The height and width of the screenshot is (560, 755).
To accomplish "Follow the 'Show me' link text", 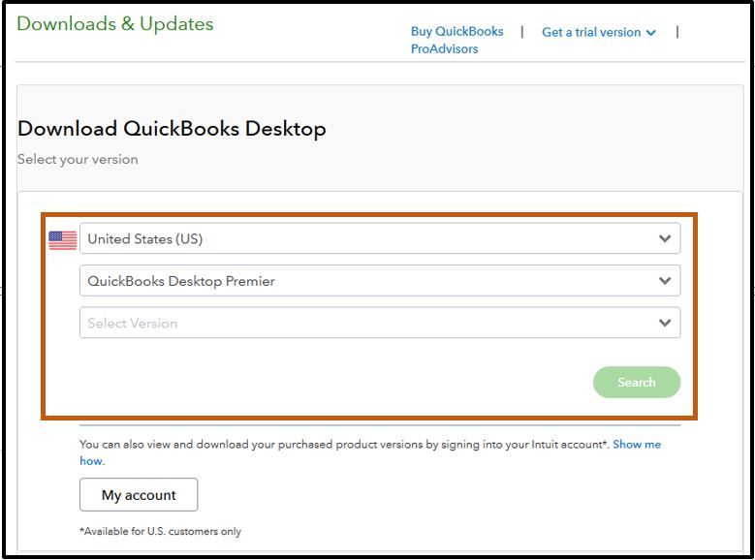I will point(637,444).
